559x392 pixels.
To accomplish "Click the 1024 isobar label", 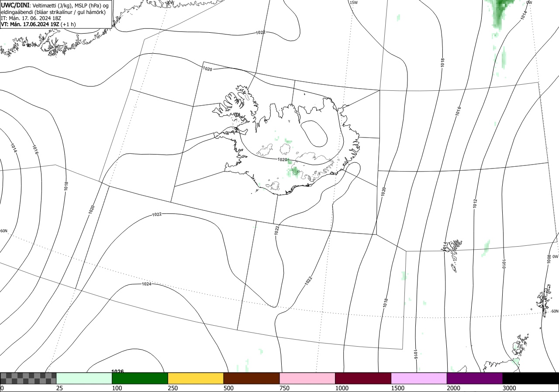I will tap(147, 284).
